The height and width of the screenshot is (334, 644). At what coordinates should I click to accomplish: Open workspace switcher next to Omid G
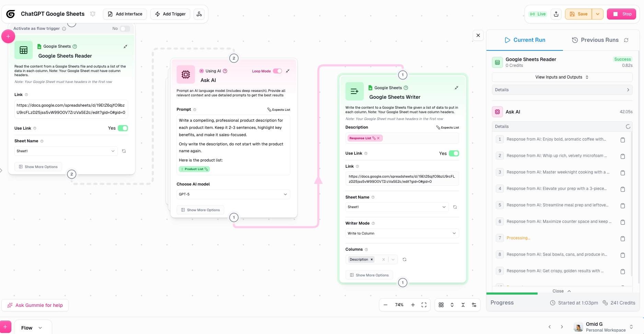[x=631, y=327]
